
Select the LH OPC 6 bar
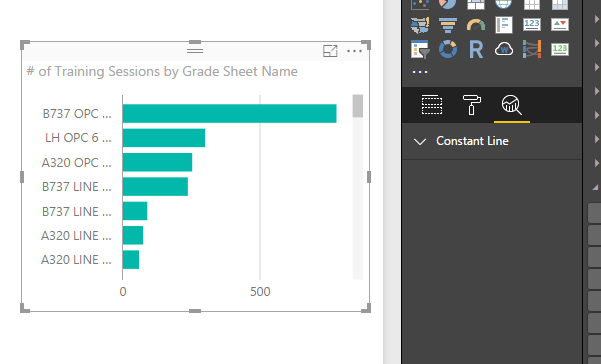[x=164, y=138]
